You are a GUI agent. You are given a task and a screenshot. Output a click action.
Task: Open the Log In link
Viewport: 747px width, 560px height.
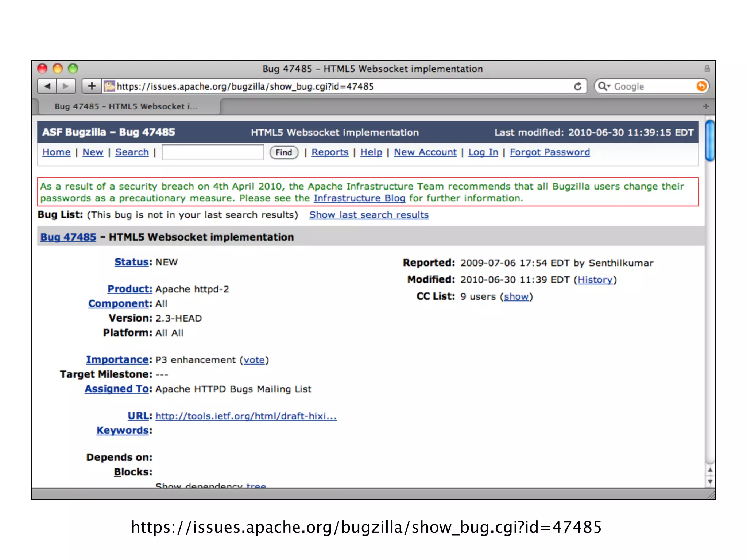pyautogui.click(x=483, y=152)
